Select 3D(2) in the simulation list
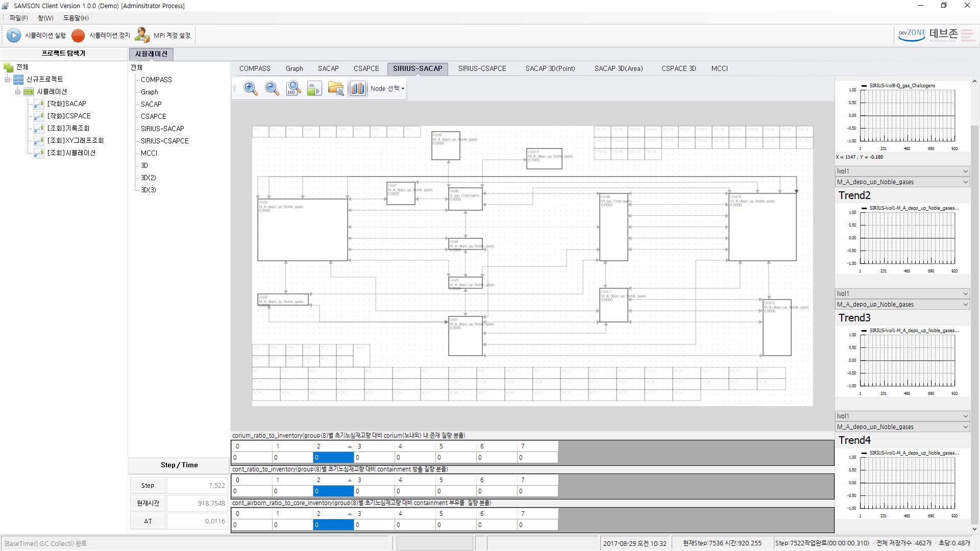 (x=149, y=178)
